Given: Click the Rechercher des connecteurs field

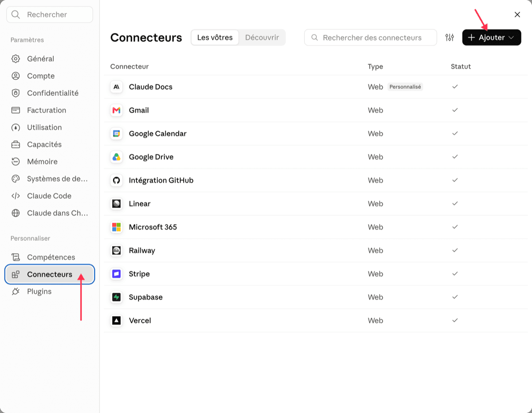Looking at the screenshot, I should [x=371, y=38].
